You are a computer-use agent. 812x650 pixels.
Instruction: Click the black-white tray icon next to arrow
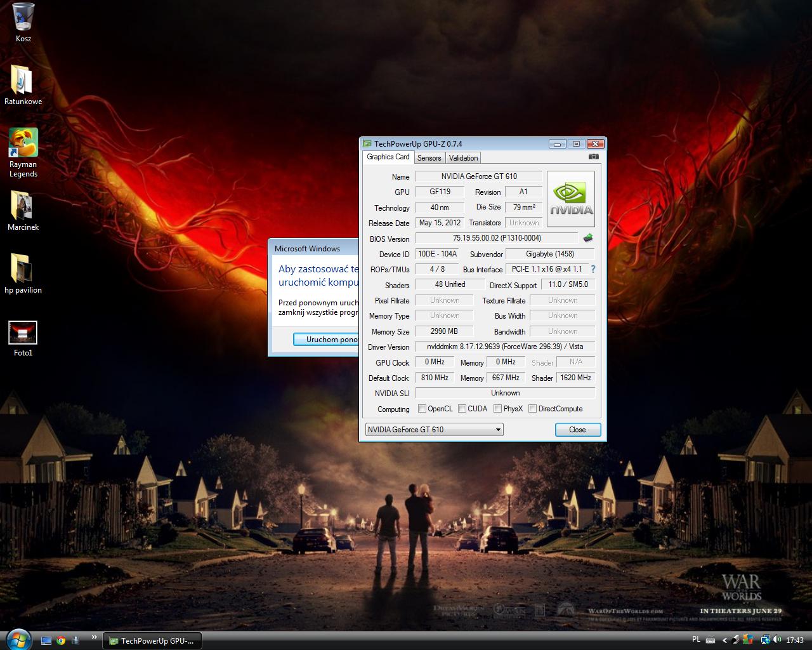click(x=736, y=640)
